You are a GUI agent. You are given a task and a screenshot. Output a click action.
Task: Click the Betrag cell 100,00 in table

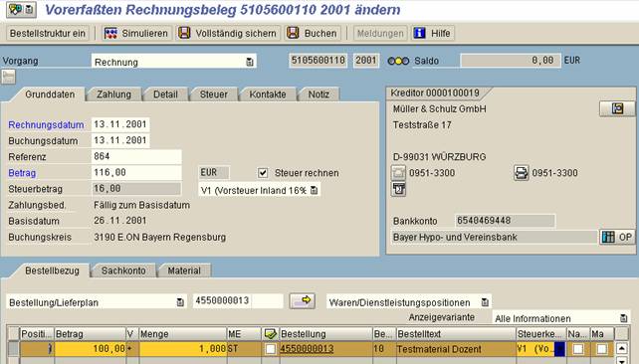(90, 349)
